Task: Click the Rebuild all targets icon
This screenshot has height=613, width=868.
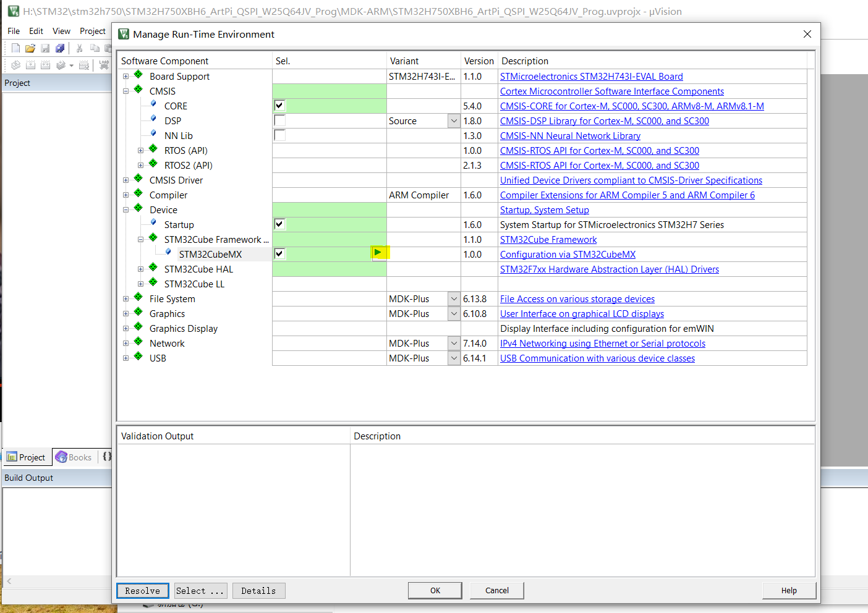Action: [45, 65]
